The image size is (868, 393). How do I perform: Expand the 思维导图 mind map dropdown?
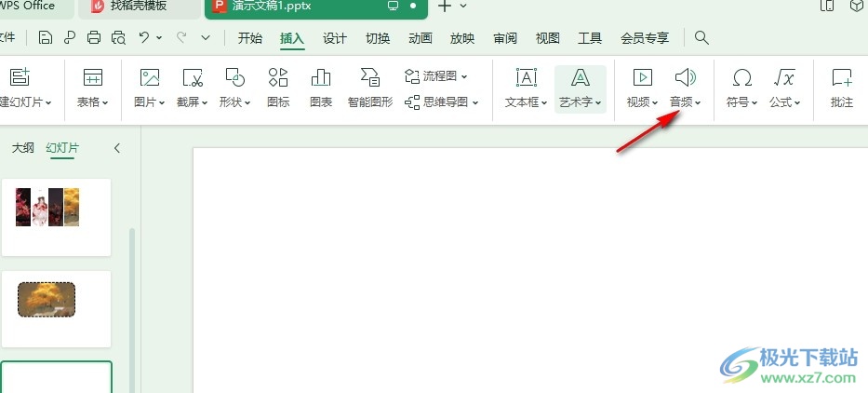click(x=475, y=102)
